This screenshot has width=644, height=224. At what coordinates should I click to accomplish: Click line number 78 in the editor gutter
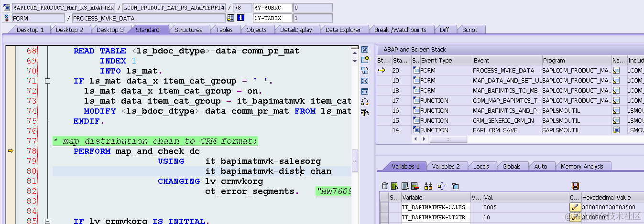click(x=32, y=151)
